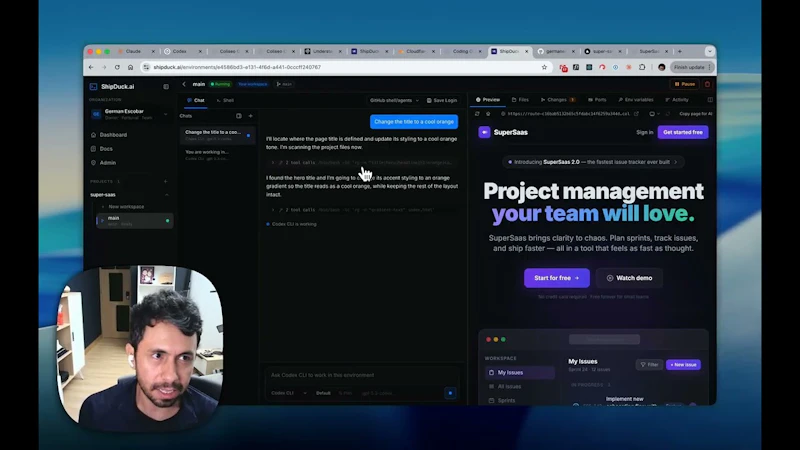Open the Ports tab
The height and width of the screenshot is (450, 800).
tap(597, 100)
